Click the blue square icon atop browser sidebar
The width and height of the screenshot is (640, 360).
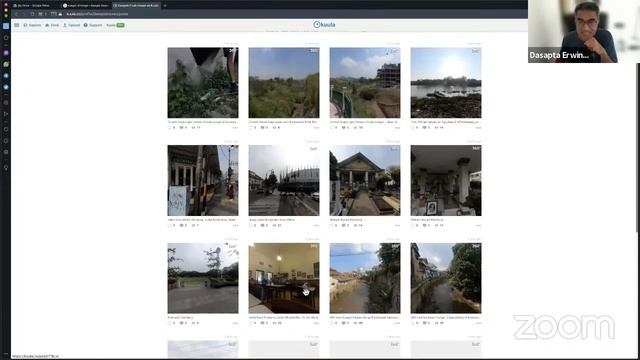click(6, 26)
